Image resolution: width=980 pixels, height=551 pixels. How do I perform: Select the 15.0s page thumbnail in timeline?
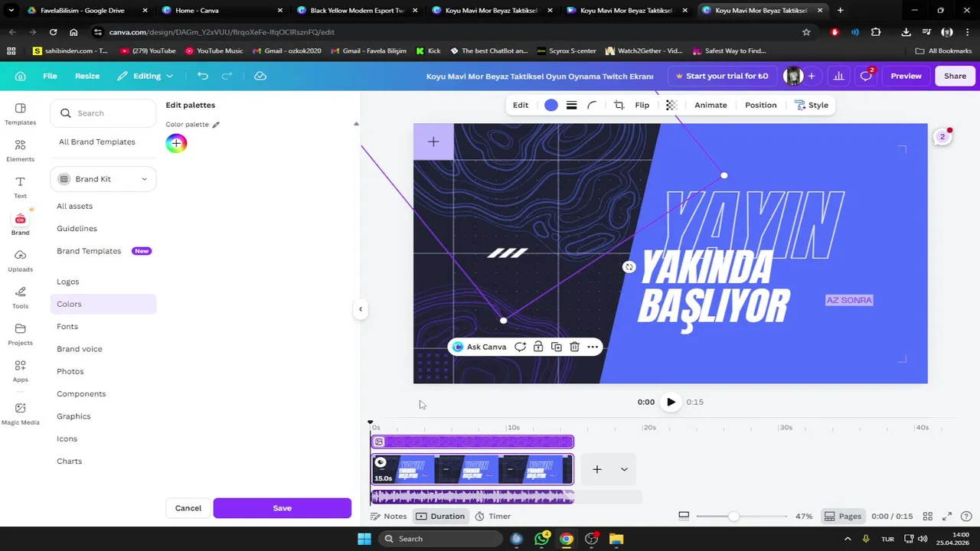tap(472, 469)
